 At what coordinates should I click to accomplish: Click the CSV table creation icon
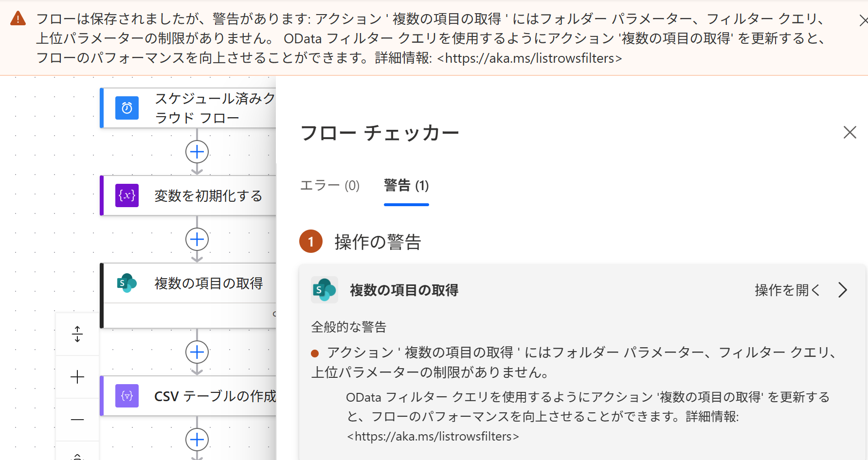tap(127, 396)
